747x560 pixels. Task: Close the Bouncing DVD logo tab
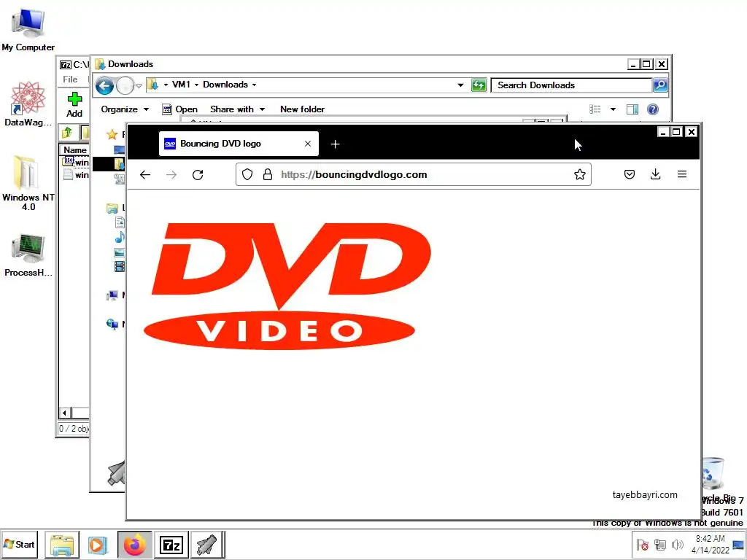[x=308, y=144]
